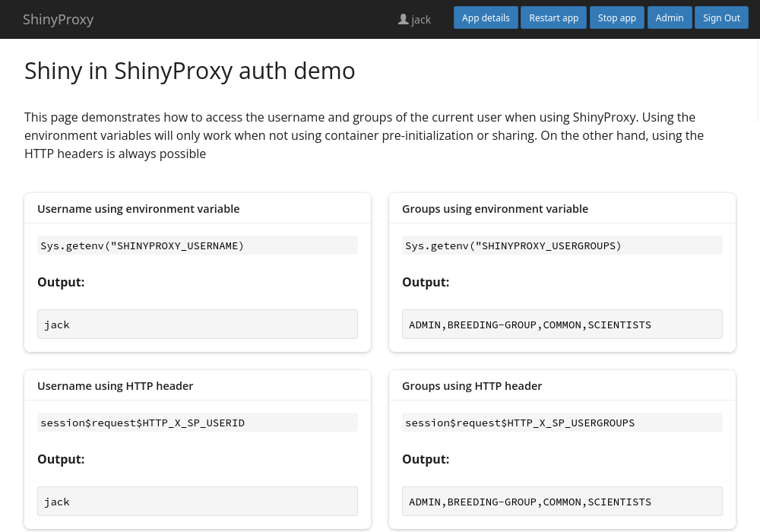The image size is (760, 532).
Task: Click the Sys.getenv("SHINYPROXY_USERGROUPS) code snippet
Action: coord(562,245)
